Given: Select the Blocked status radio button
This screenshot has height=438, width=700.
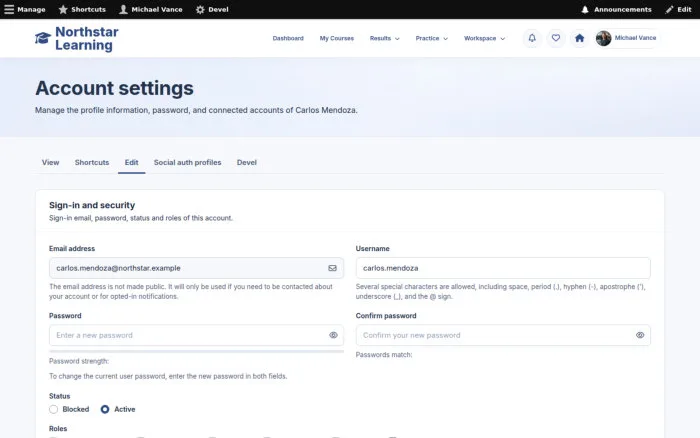Looking at the screenshot, I should (x=54, y=409).
